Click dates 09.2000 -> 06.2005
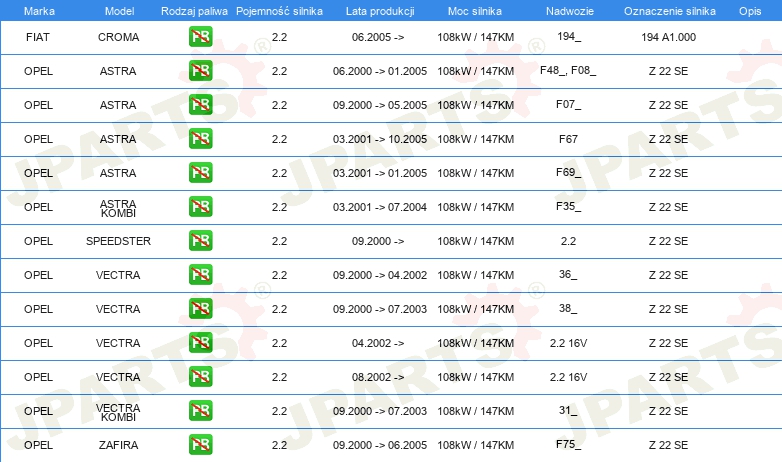The height and width of the screenshot is (462, 782). coord(380,445)
